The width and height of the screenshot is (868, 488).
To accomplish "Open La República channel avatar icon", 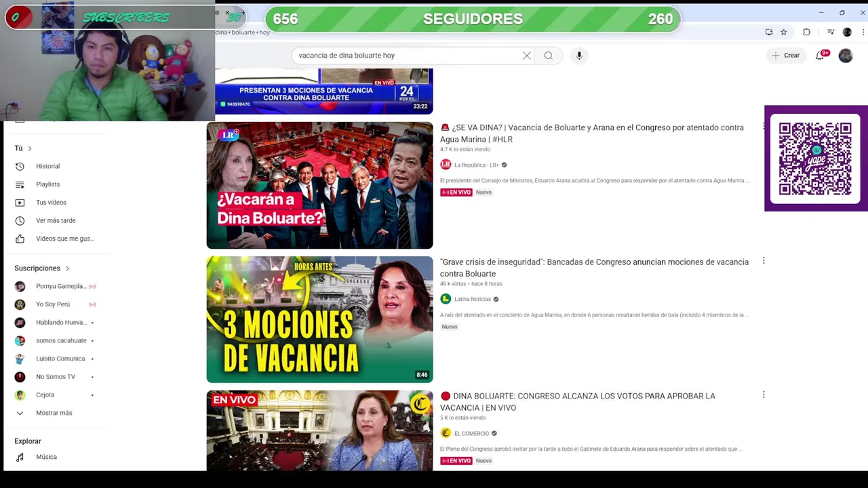I will (x=446, y=165).
